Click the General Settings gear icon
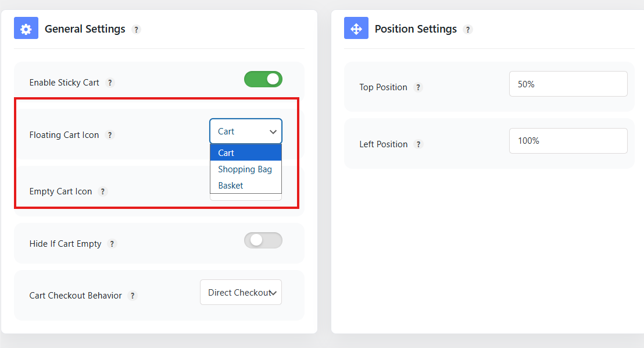Screen dimensions: 644x348 [x=26, y=28]
